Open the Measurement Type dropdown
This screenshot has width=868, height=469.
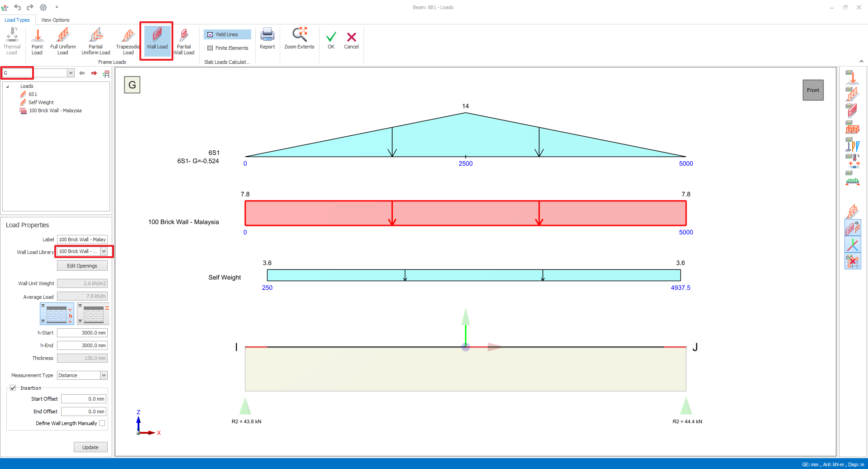104,375
